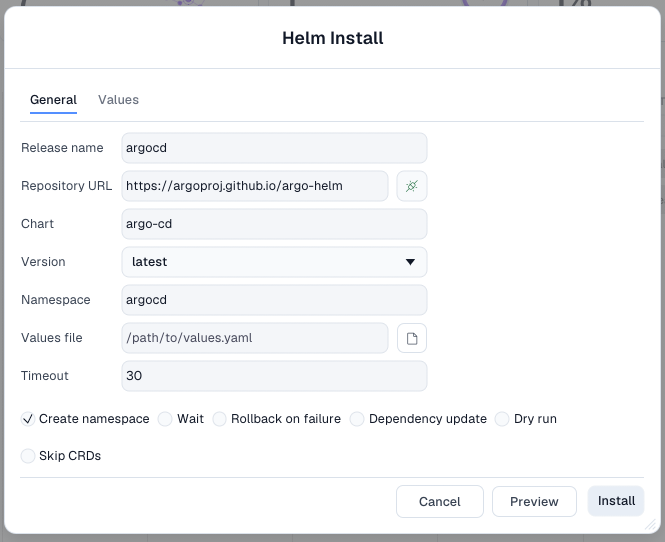The image size is (665, 542).
Task: Click the Values file label
Action: [x=52, y=338]
